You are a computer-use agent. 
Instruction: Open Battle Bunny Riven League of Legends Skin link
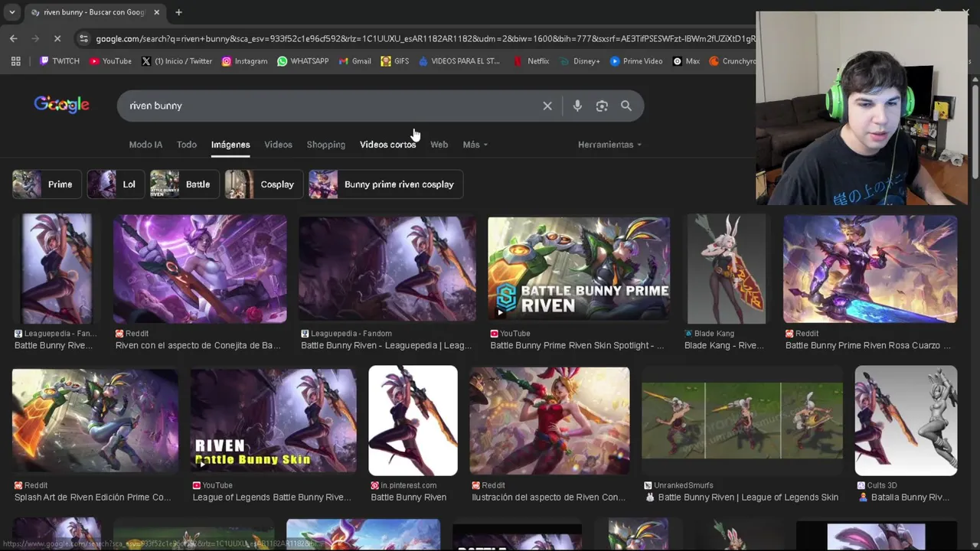pyautogui.click(x=741, y=497)
